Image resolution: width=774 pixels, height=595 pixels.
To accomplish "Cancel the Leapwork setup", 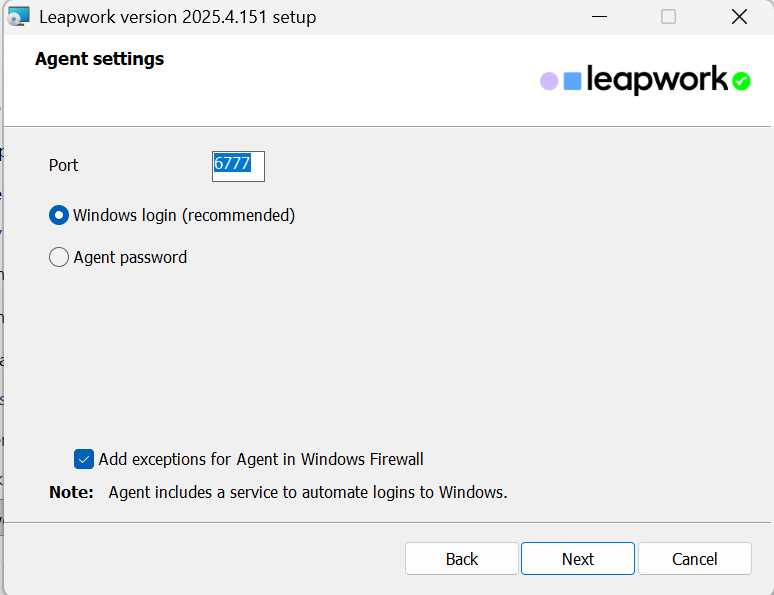I will (x=695, y=559).
